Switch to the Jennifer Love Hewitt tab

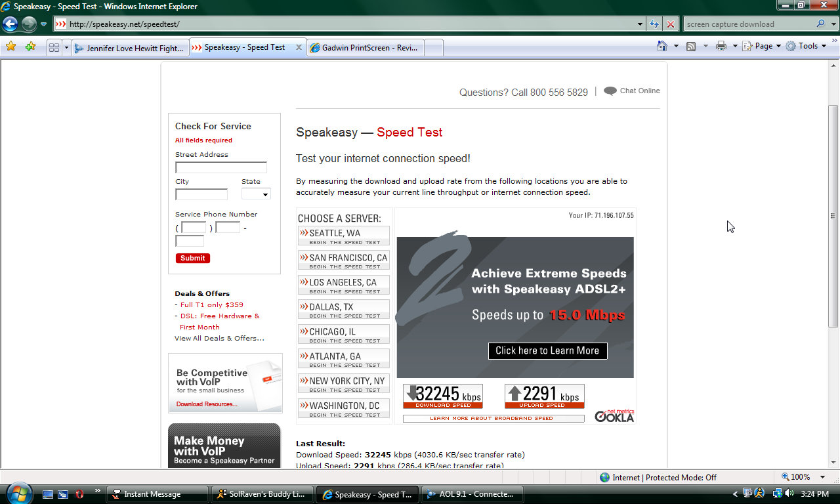pos(130,48)
